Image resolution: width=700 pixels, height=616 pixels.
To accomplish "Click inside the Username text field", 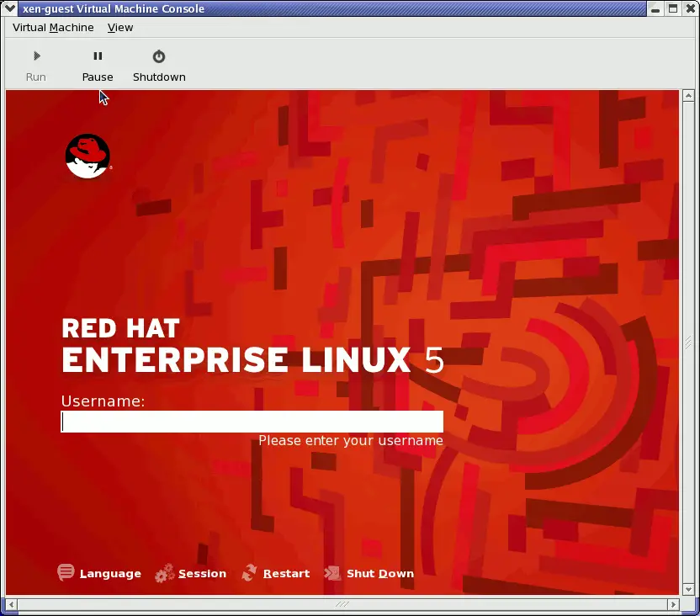I will [252, 421].
